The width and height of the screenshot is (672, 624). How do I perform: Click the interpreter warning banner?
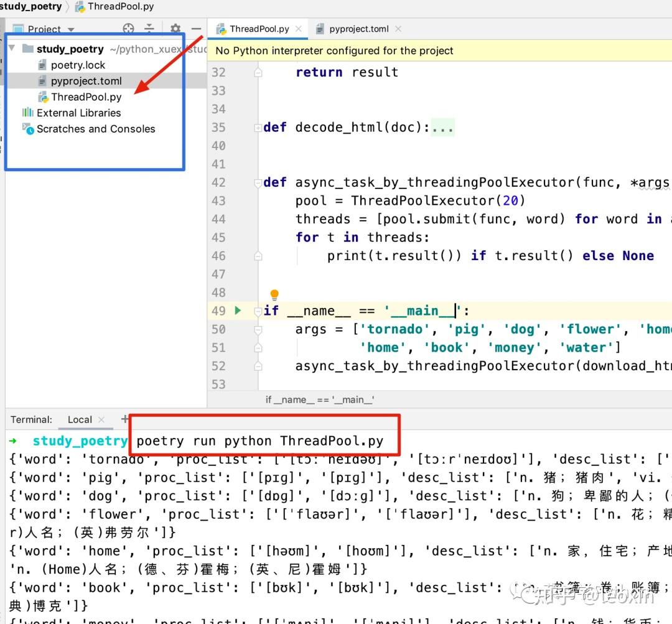tap(440, 50)
